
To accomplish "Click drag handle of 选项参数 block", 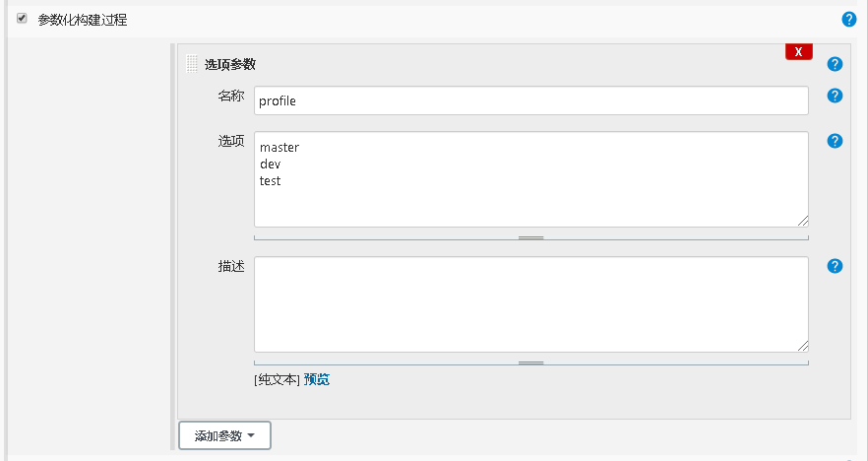I will (192, 64).
